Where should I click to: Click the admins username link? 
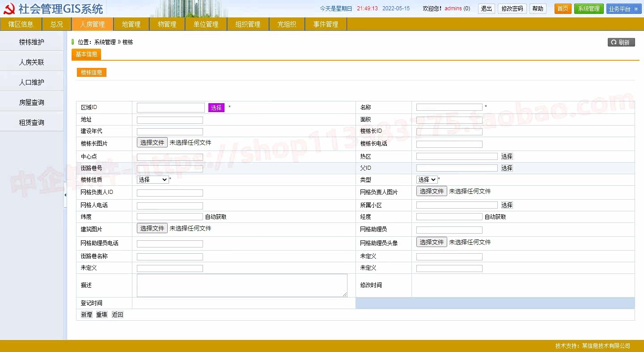click(x=453, y=8)
